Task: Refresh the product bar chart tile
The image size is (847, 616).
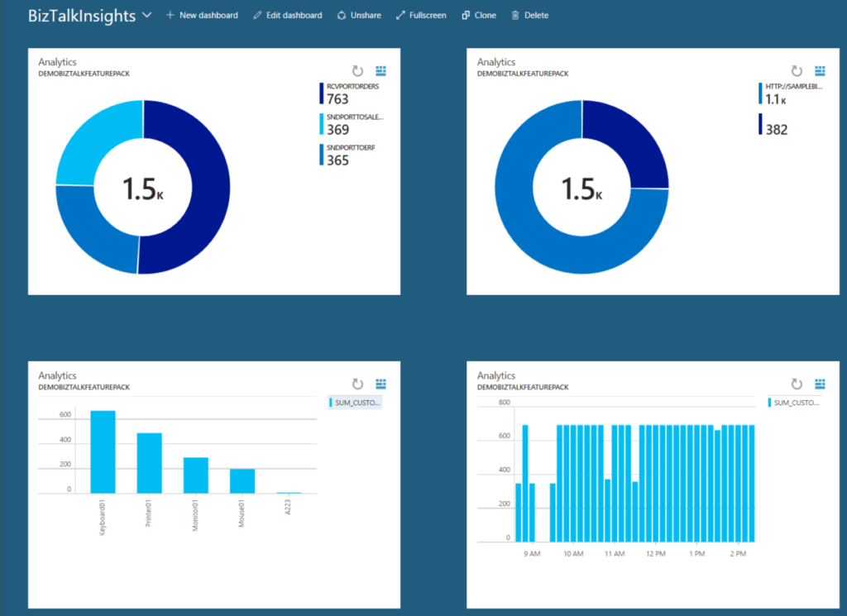Action: point(358,384)
